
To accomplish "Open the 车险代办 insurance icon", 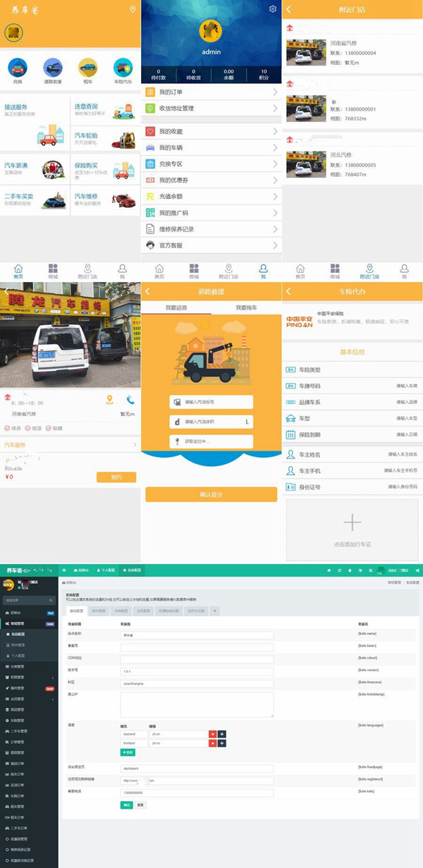I will 123,68.
